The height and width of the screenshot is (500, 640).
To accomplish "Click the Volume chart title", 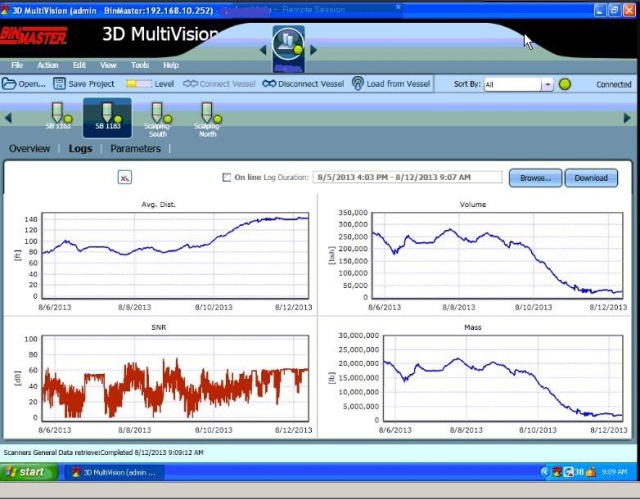I will (473, 204).
